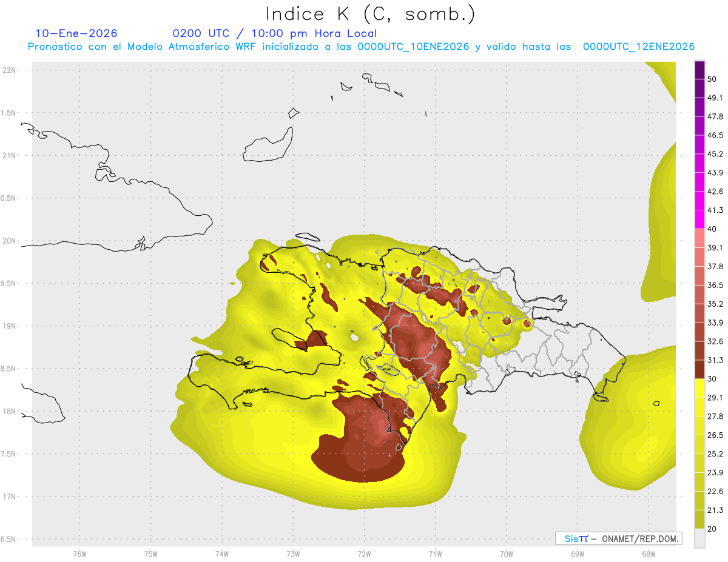Click the "20" colorbar value
The height and width of the screenshot is (562, 728).
point(712,529)
